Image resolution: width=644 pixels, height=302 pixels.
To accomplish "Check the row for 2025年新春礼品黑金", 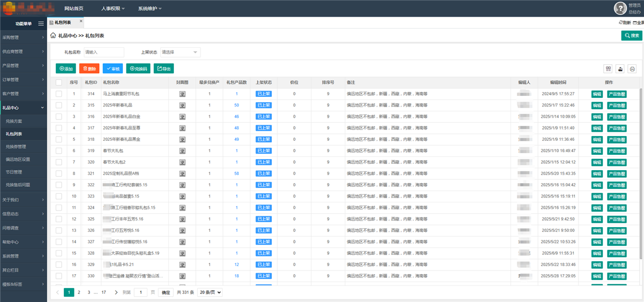I will [x=59, y=139].
